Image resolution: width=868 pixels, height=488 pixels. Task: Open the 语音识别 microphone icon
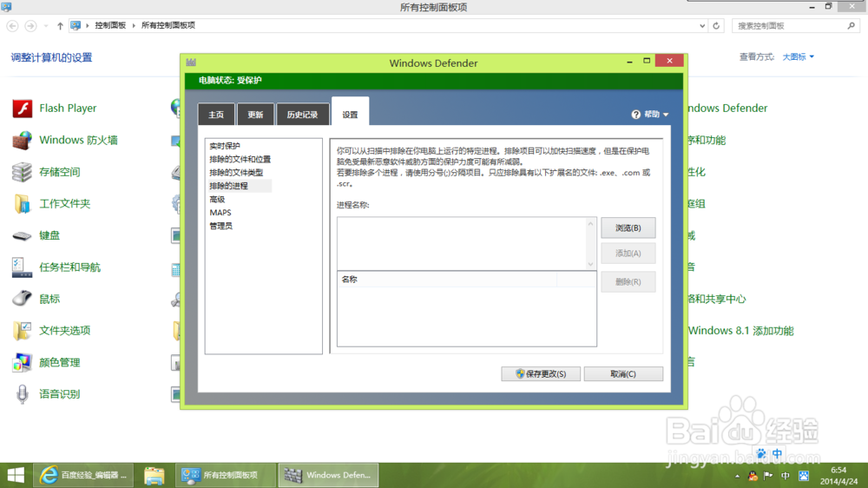point(23,394)
